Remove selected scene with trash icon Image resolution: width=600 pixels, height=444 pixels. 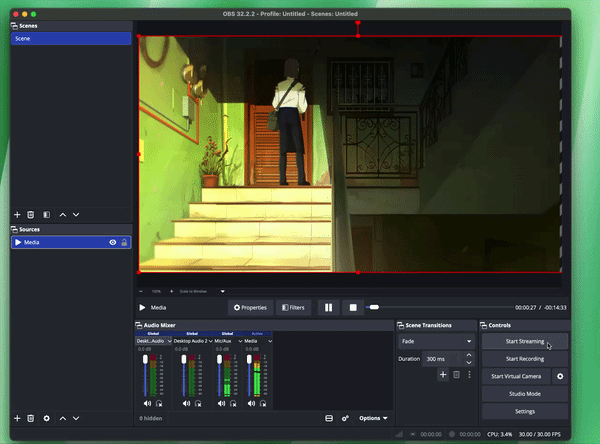pos(31,215)
